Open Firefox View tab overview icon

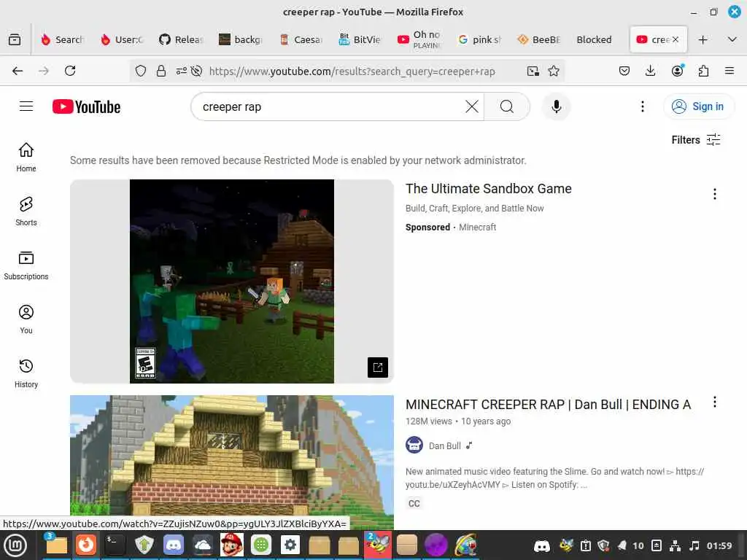(x=15, y=39)
